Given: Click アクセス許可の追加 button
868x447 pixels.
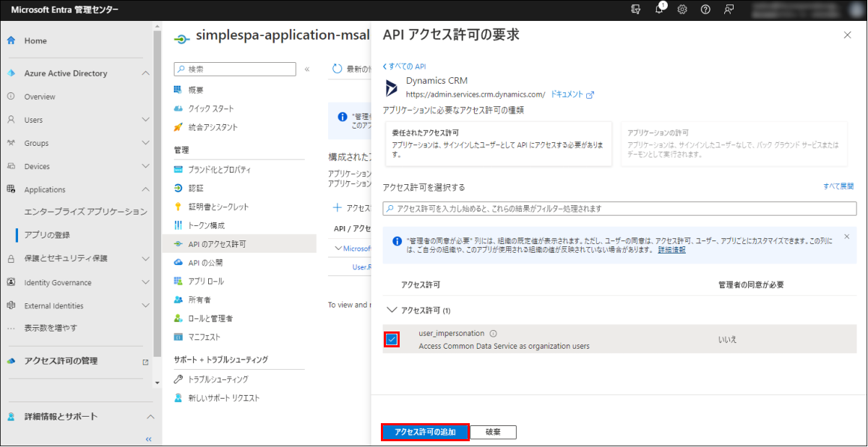Looking at the screenshot, I should click(425, 432).
